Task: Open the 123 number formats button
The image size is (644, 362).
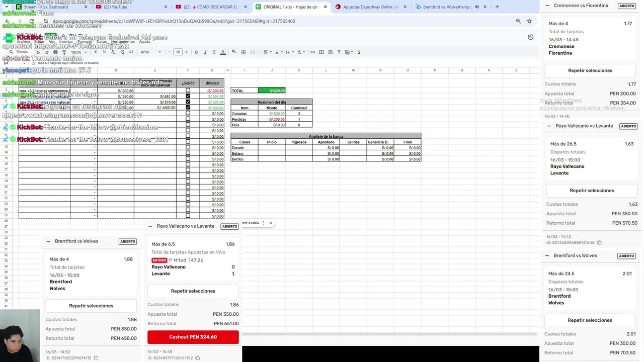Action: [131, 52]
